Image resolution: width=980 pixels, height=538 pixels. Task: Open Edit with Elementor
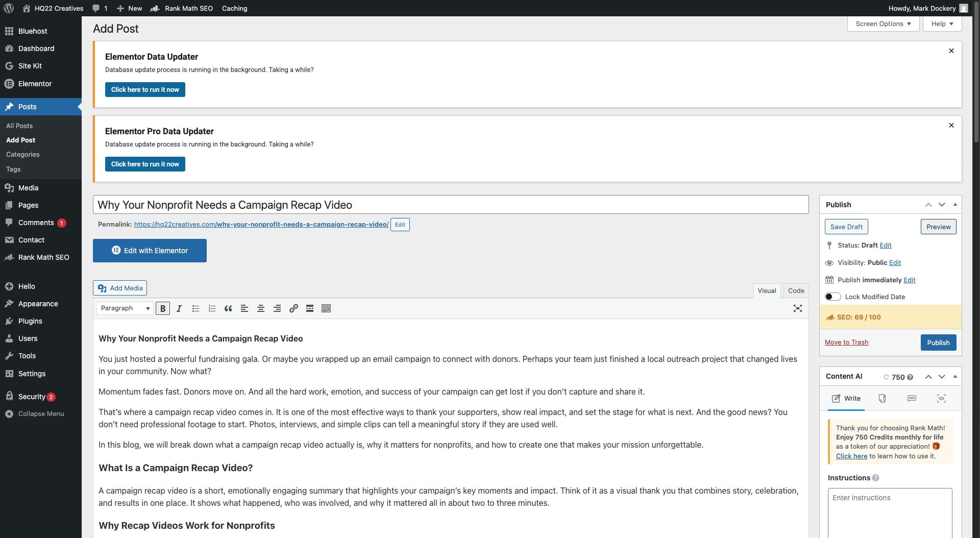point(150,251)
